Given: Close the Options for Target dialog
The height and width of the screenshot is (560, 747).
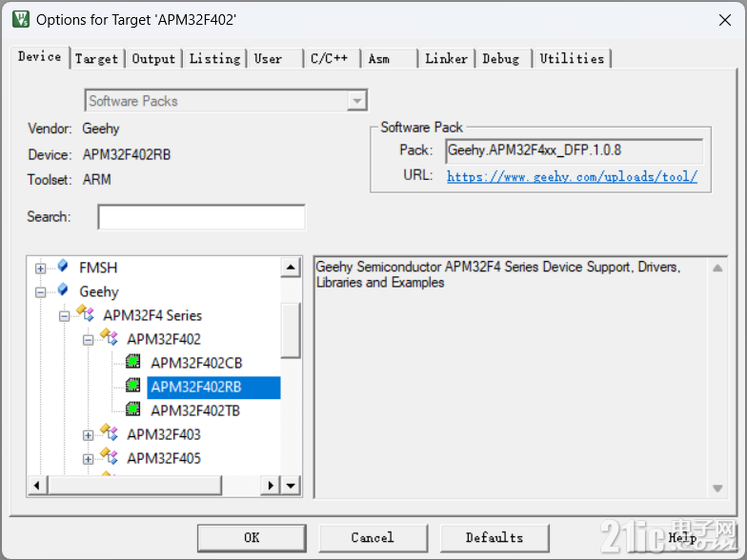Looking at the screenshot, I should pyautogui.click(x=724, y=20).
